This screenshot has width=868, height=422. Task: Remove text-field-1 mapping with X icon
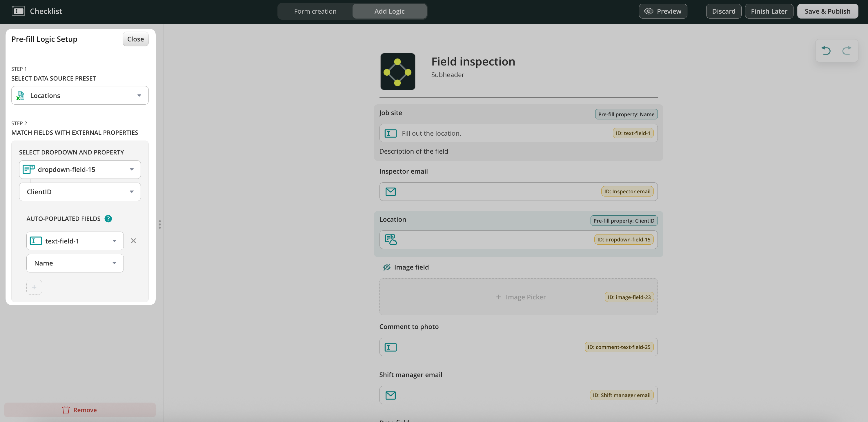click(133, 241)
